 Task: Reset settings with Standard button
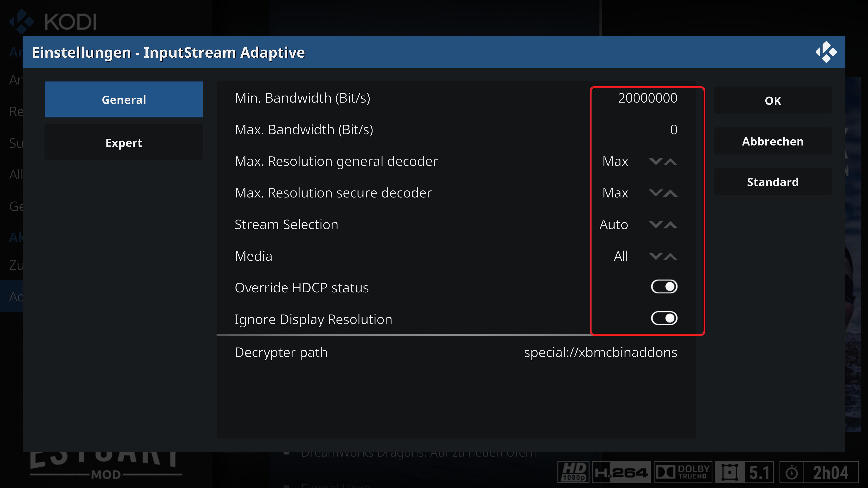(773, 182)
